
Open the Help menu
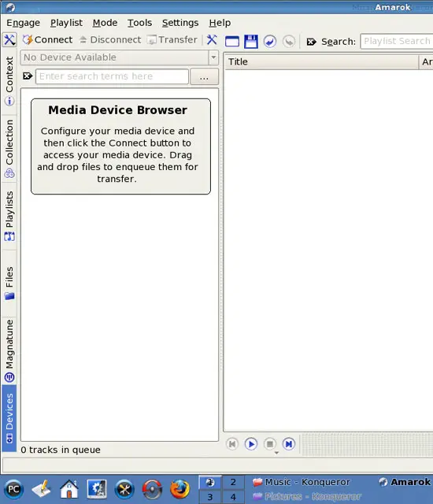220,23
